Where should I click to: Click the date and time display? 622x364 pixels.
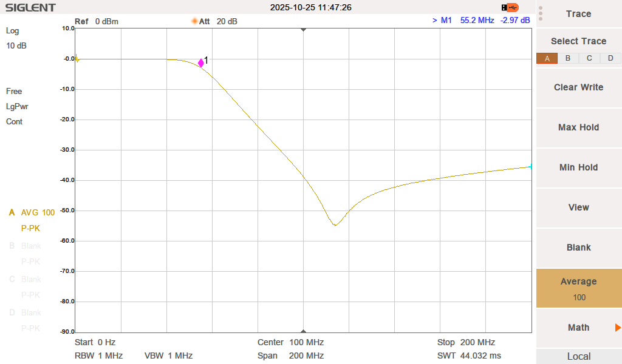coord(310,7)
